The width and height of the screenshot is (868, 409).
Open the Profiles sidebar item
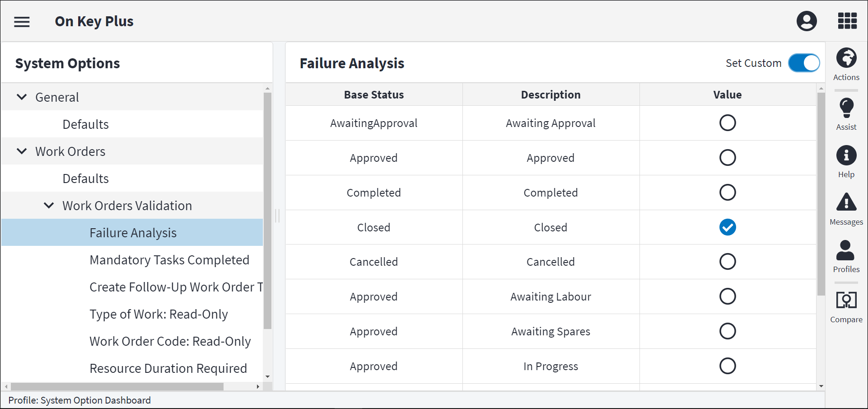click(x=846, y=256)
